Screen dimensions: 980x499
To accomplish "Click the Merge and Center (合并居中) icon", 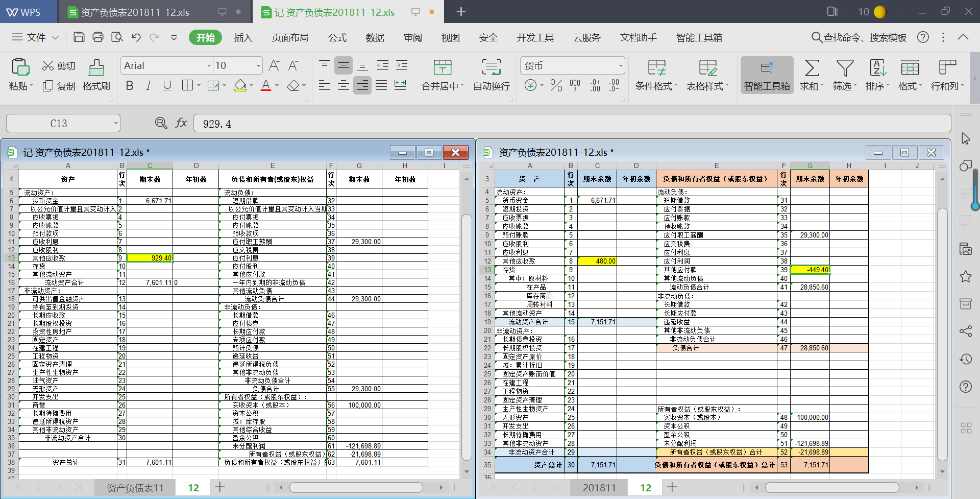I will pyautogui.click(x=442, y=68).
